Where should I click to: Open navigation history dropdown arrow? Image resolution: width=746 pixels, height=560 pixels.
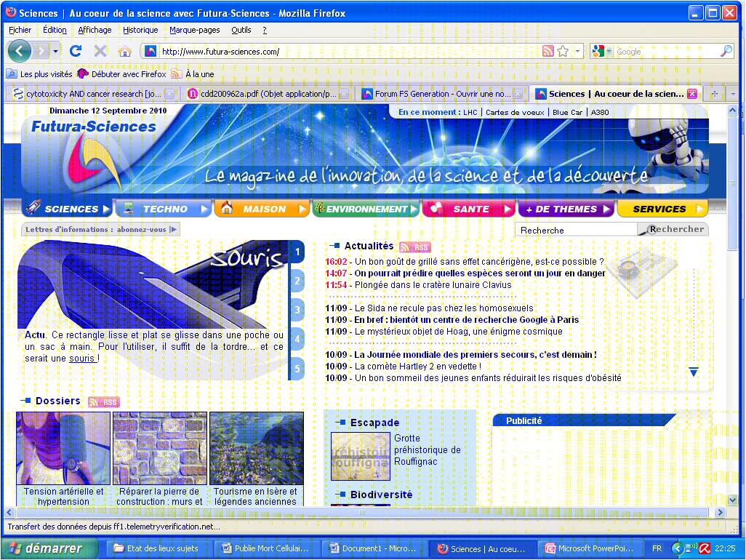coord(56,51)
